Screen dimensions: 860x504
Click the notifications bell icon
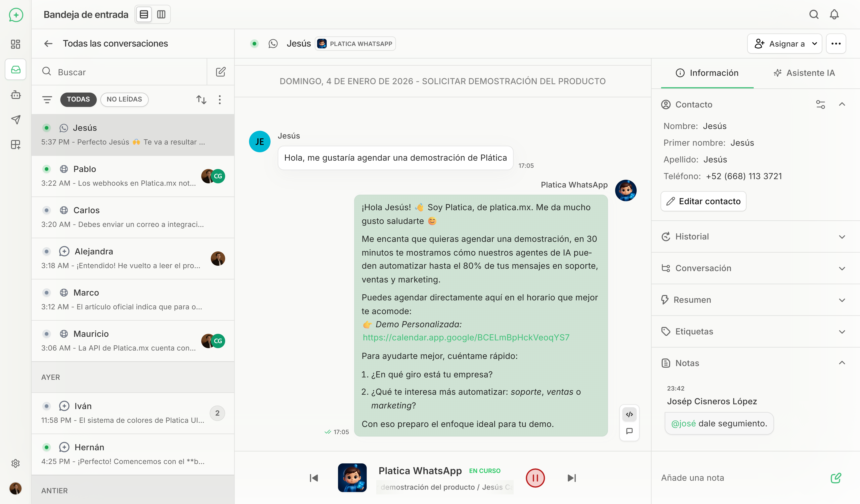834,14
